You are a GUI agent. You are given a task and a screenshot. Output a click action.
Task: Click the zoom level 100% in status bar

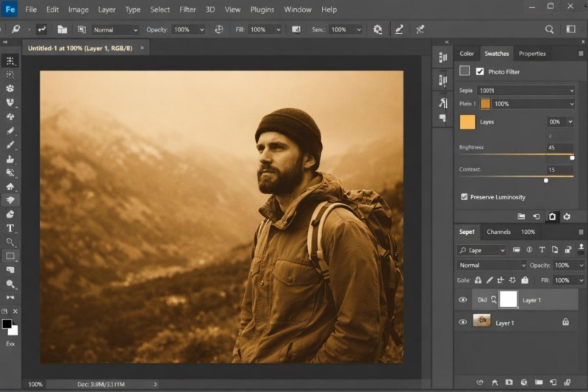tap(35, 384)
